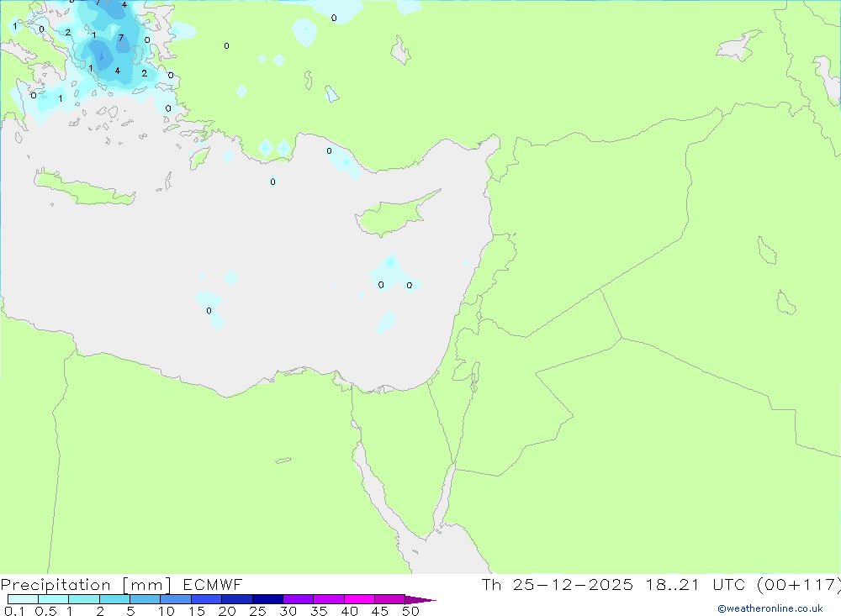Click the weatheronline.co.uk copyright link

(770, 608)
